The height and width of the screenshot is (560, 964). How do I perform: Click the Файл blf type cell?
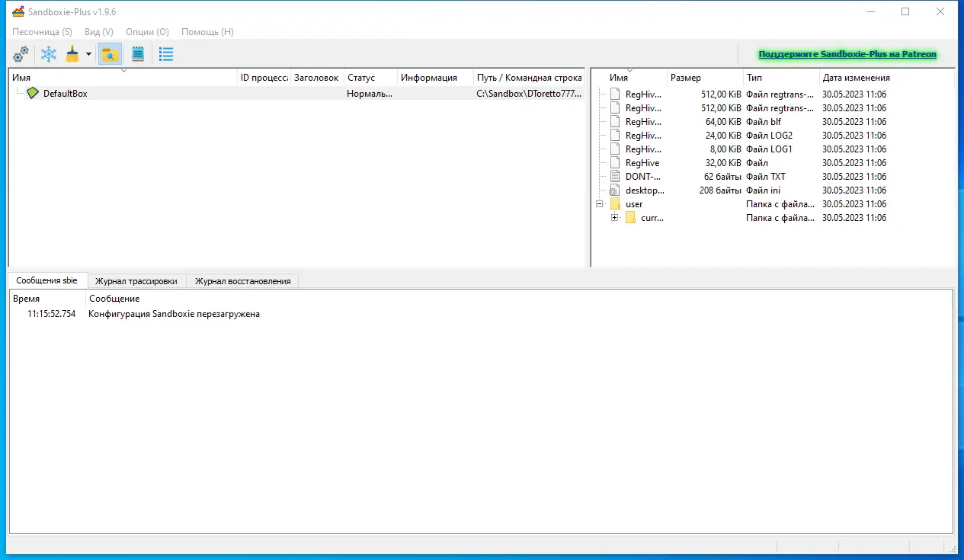(x=764, y=122)
